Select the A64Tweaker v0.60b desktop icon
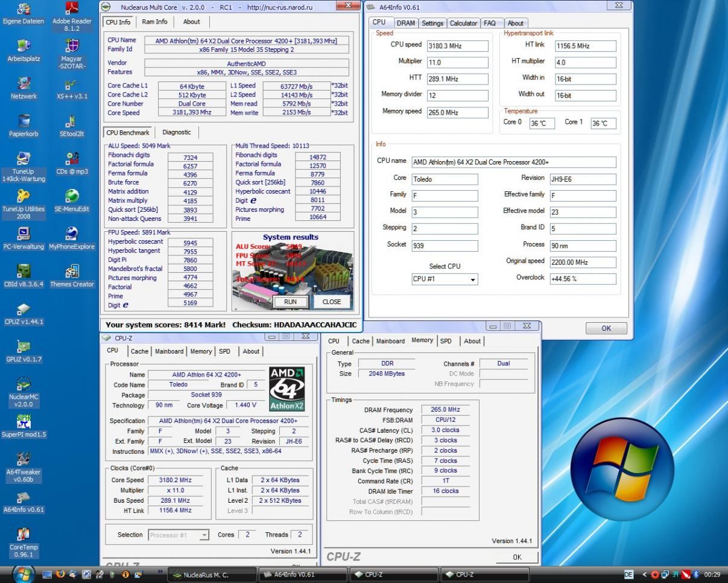728x583 pixels. click(24, 467)
